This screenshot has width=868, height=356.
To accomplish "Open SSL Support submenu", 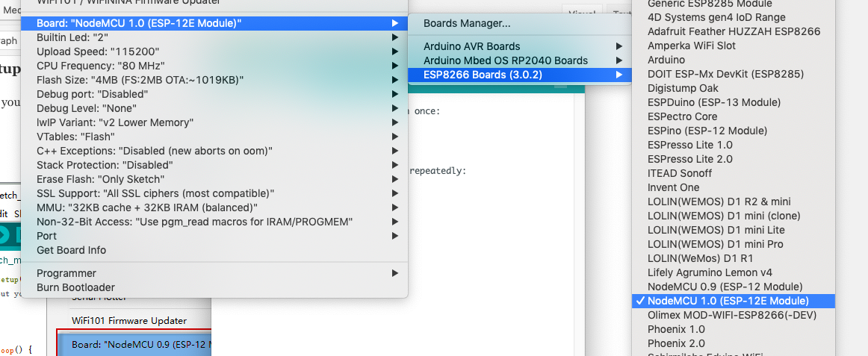I will (x=214, y=193).
